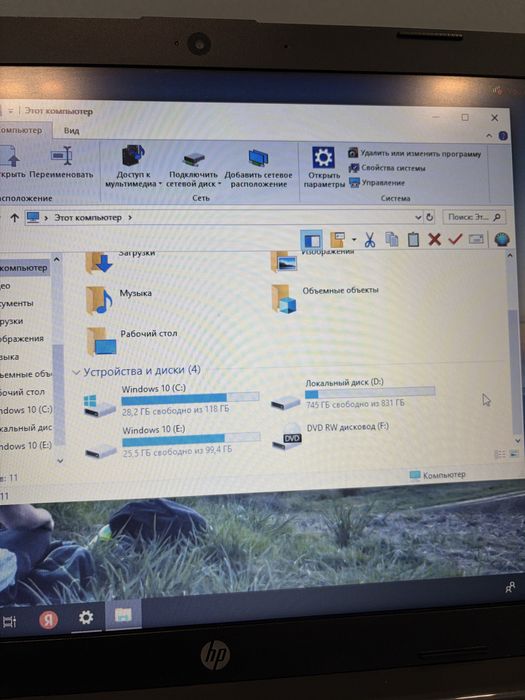The height and width of the screenshot is (700, 525).
Task: Open File Explorer taskbar icon
Action: [x=123, y=616]
